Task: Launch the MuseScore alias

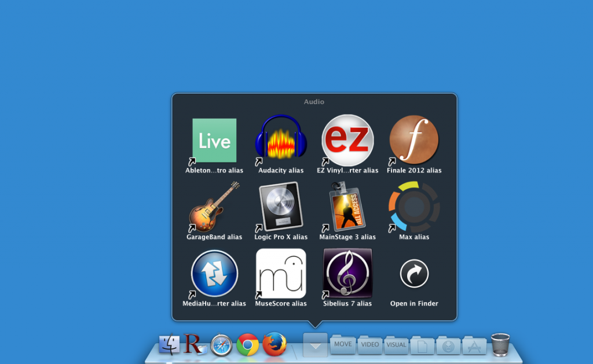Action: tap(281, 273)
